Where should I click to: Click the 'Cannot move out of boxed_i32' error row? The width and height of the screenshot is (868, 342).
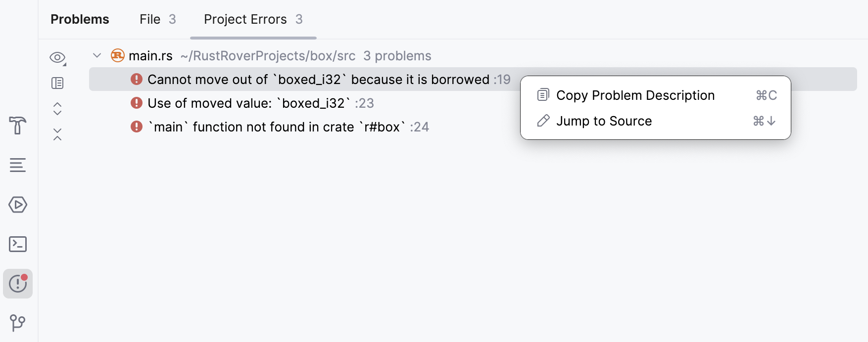(317, 79)
